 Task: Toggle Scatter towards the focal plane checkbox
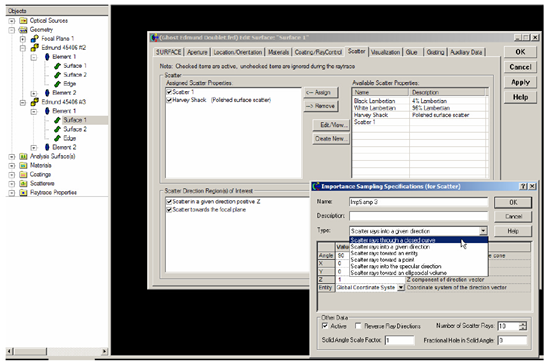169,210
